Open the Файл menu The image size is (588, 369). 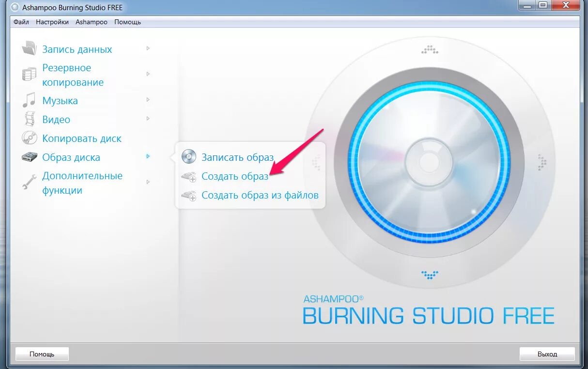coord(21,22)
